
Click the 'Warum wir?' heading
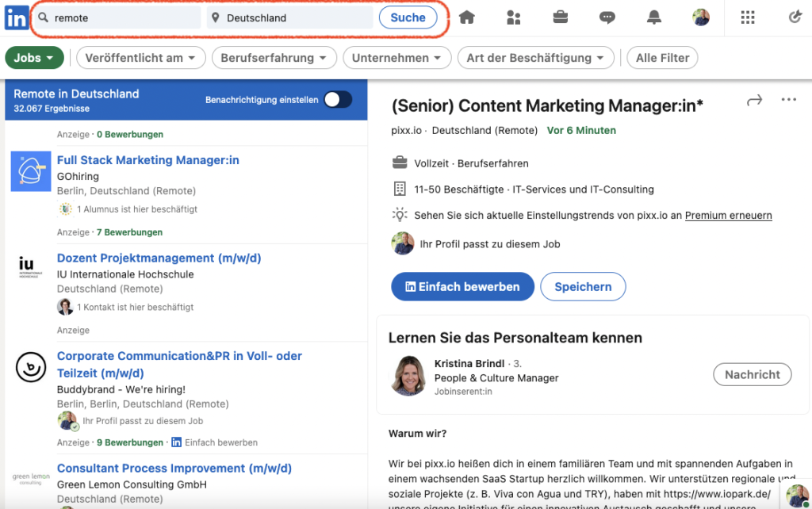coord(417,434)
